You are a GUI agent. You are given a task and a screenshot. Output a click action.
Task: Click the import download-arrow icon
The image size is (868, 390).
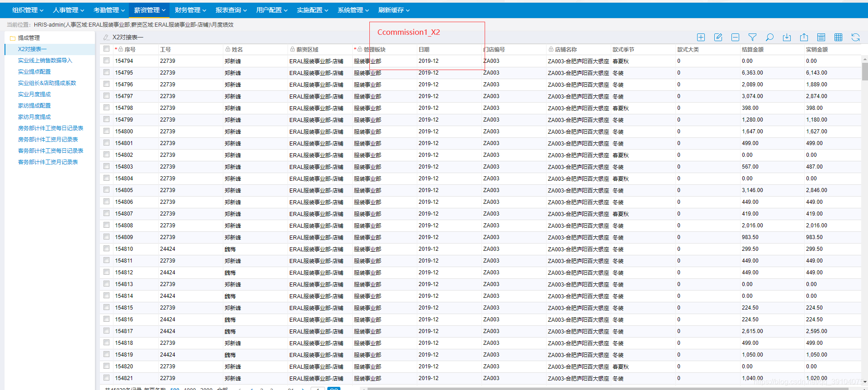[x=787, y=38]
